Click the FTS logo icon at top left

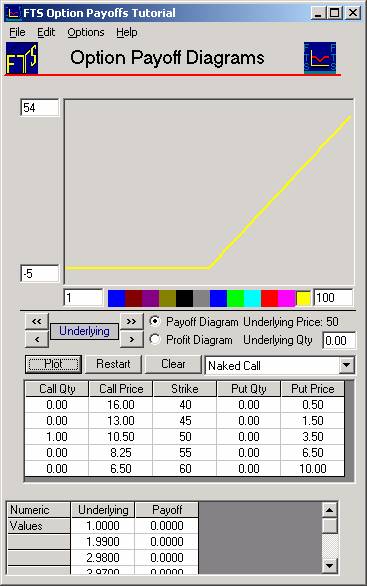pos(22,58)
